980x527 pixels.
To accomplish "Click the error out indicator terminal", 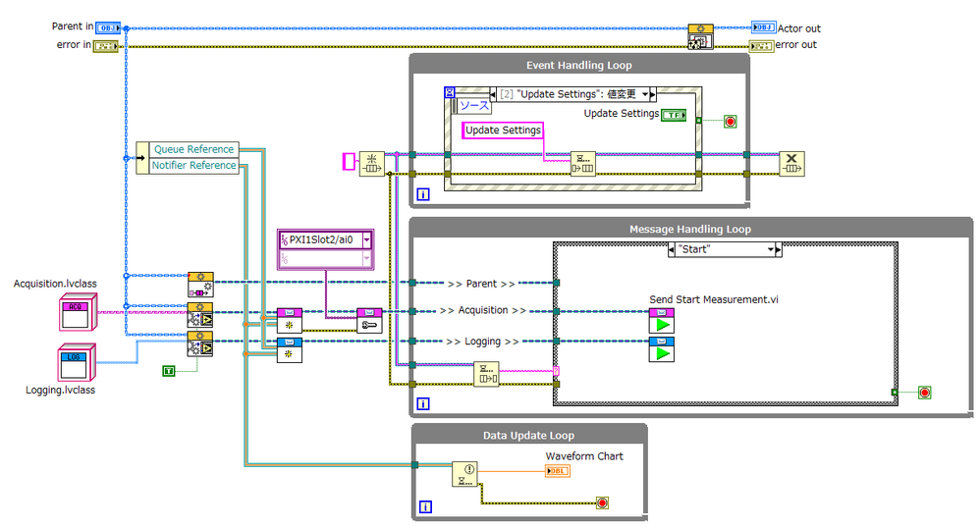I will coord(761,45).
